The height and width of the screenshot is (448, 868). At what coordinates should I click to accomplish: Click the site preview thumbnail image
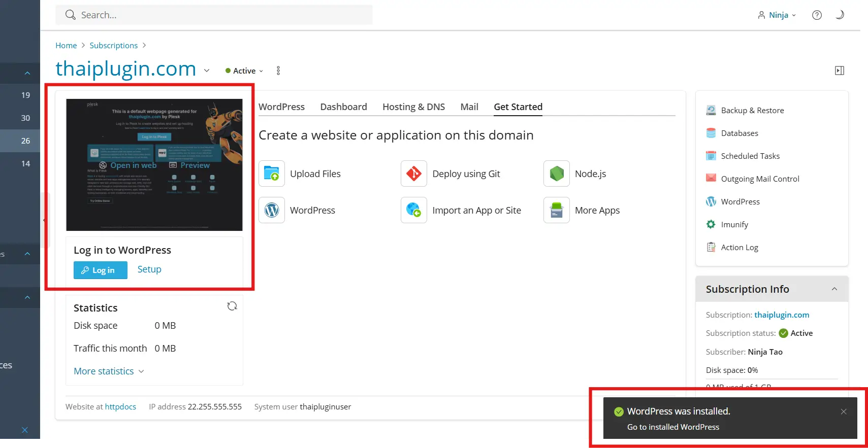[154, 165]
